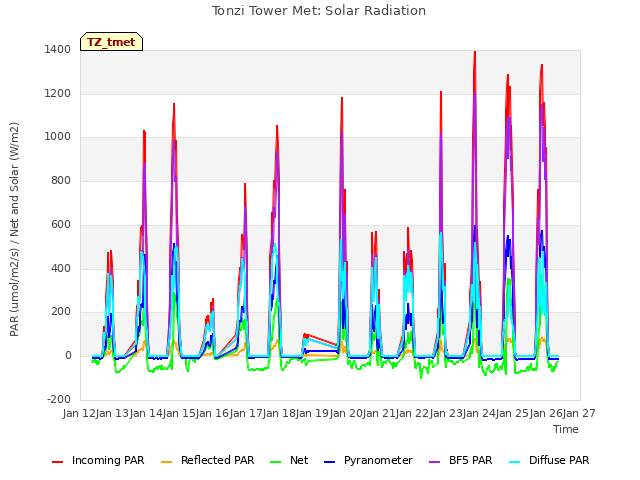
Task: Click the 1200 y-axis tick label
Action: tap(58, 93)
